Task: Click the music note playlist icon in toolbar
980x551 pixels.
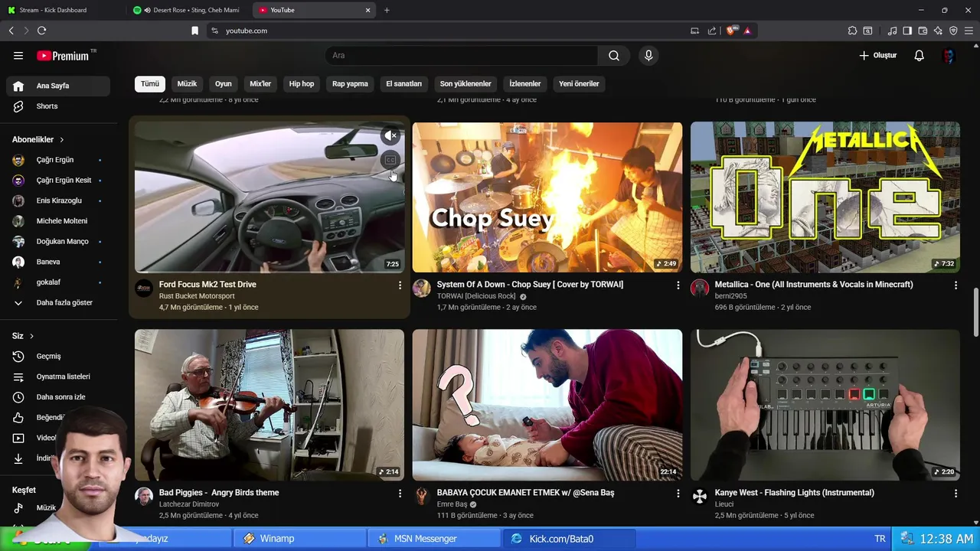Action: click(x=892, y=31)
